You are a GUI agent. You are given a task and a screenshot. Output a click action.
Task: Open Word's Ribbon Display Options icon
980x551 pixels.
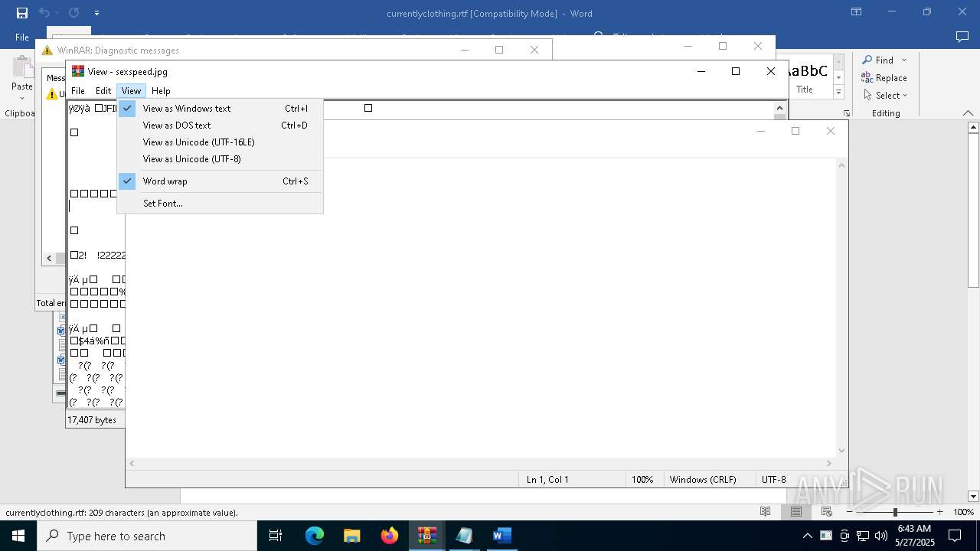(x=856, y=12)
